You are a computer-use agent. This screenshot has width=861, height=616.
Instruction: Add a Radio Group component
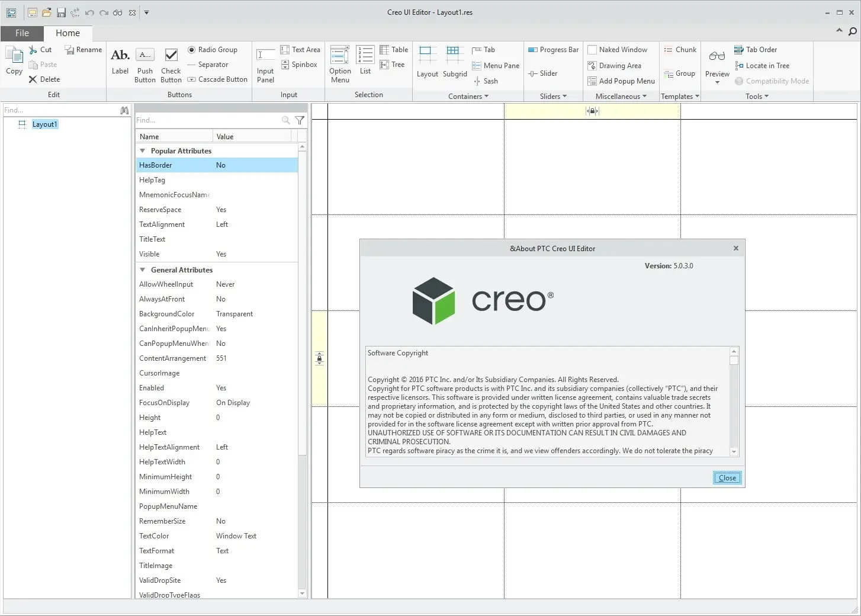pos(213,50)
